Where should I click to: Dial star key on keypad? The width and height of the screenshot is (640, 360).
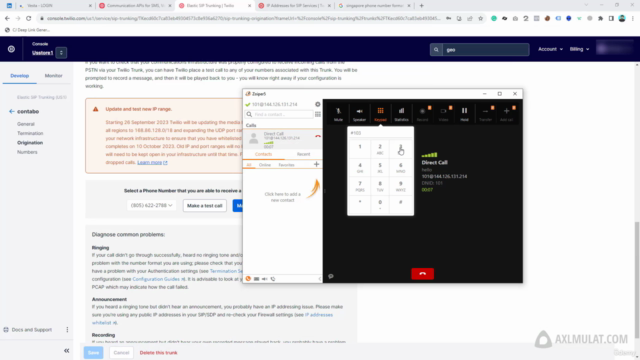[360, 204]
